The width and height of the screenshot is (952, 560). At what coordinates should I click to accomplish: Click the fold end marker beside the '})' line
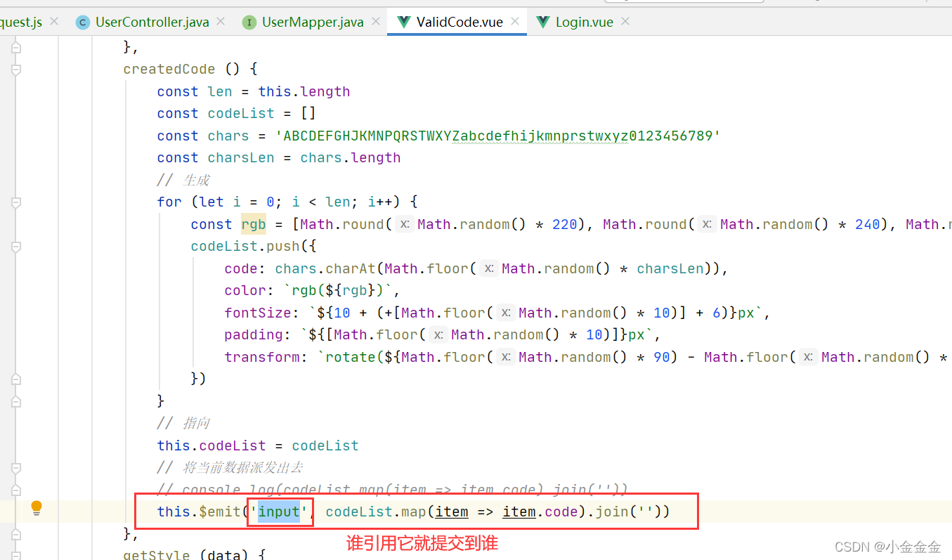click(x=16, y=379)
